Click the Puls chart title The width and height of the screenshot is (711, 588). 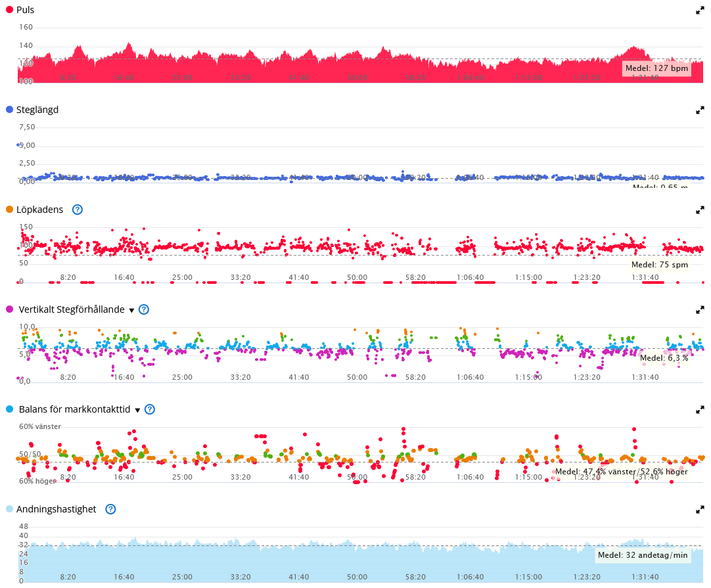click(x=26, y=10)
